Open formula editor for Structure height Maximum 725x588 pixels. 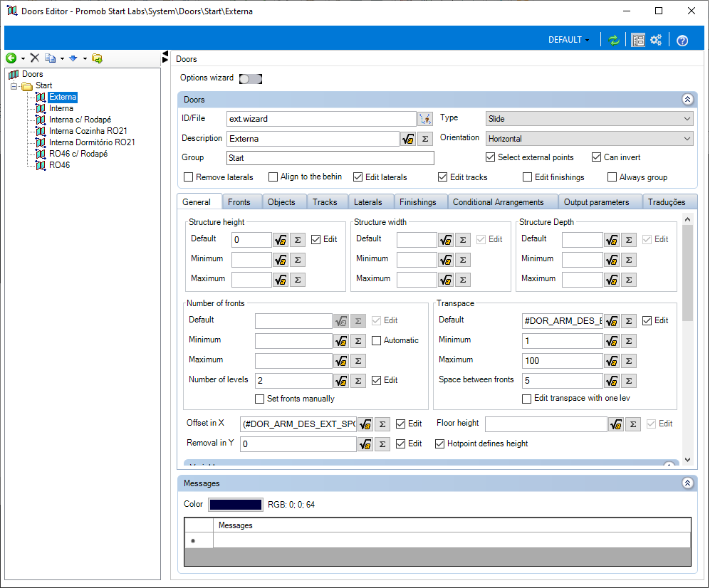point(281,280)
